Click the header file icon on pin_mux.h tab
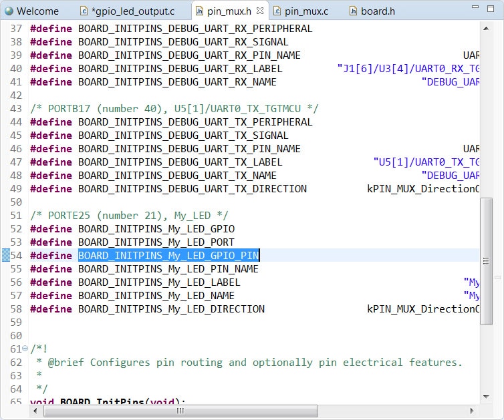The width and height of the screenshot is (504, 420). [x=201, y=11]
